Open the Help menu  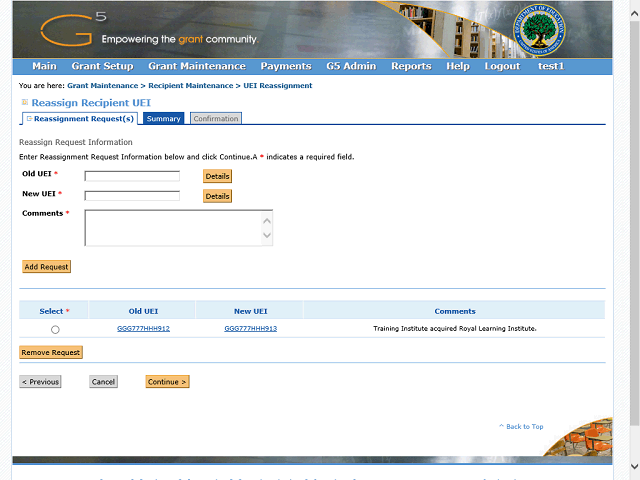pos(458,66)
